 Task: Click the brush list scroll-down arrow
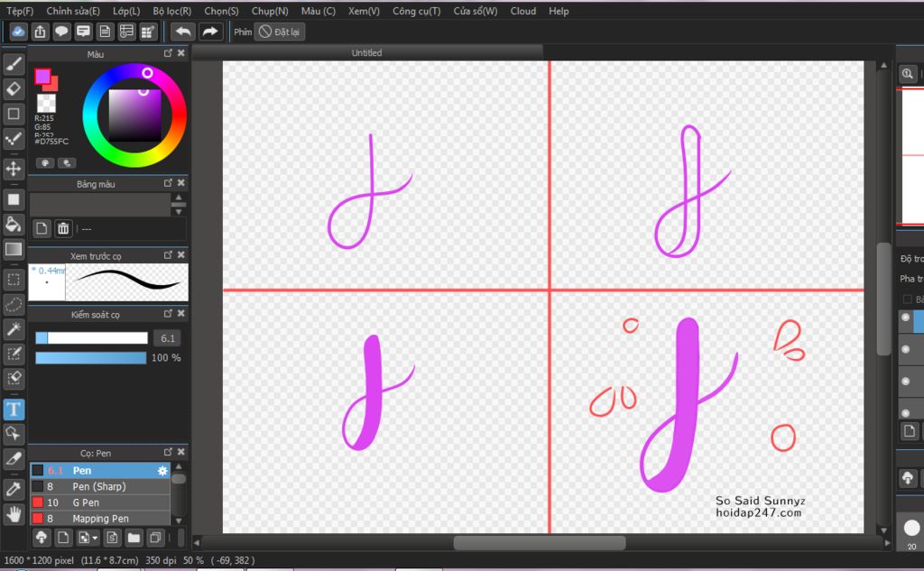[179, 520]
